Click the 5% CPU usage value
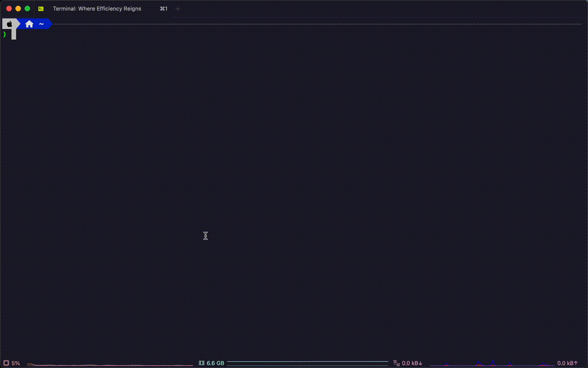588x368 pixels. point(16,363)
